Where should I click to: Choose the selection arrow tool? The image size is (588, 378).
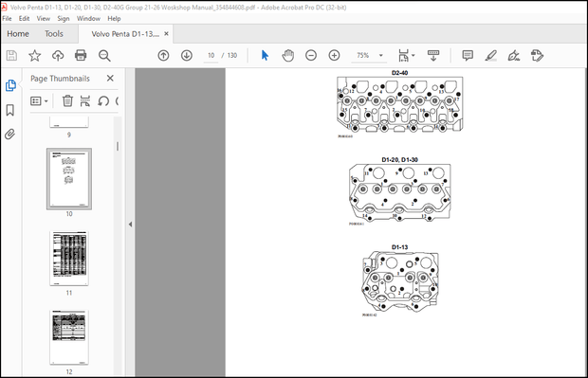coord(265,56)
